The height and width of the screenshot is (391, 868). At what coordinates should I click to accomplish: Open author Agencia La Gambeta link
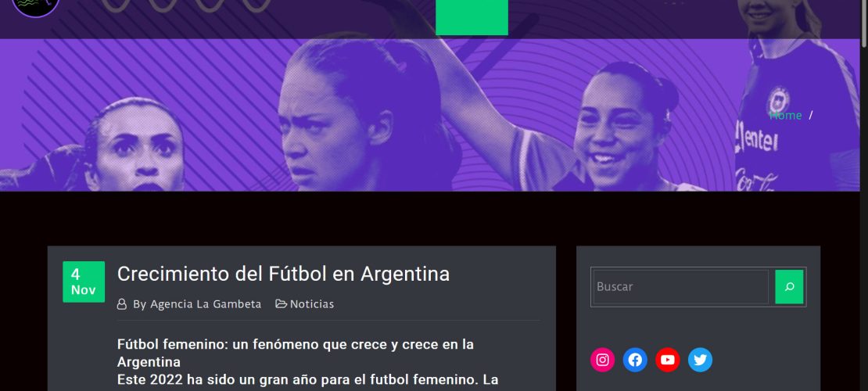206,304
